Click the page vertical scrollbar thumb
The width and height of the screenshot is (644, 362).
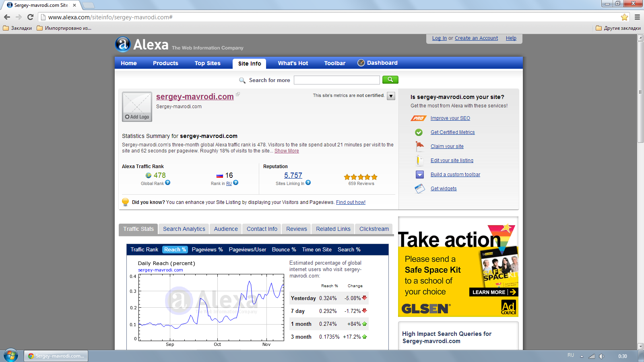coord(640,92)
